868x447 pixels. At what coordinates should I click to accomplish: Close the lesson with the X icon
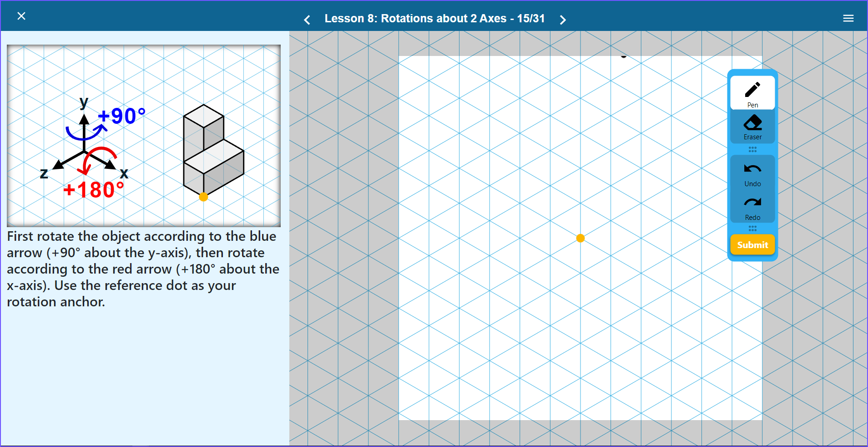coord(21,16)
